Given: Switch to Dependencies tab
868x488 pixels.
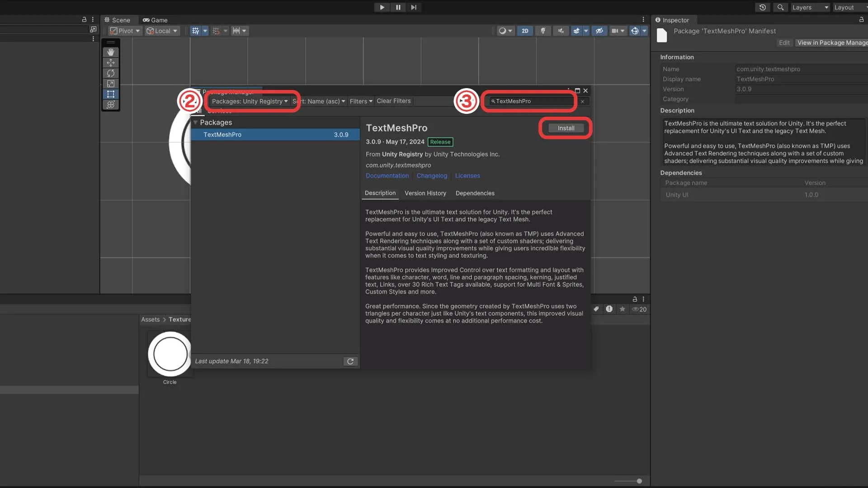Looking at the screenshot, I should [x=475, y=193].
